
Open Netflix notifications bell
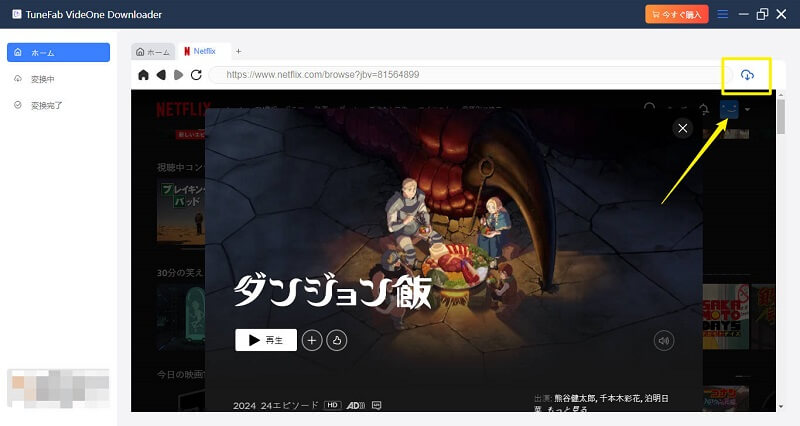click(704, 109)
